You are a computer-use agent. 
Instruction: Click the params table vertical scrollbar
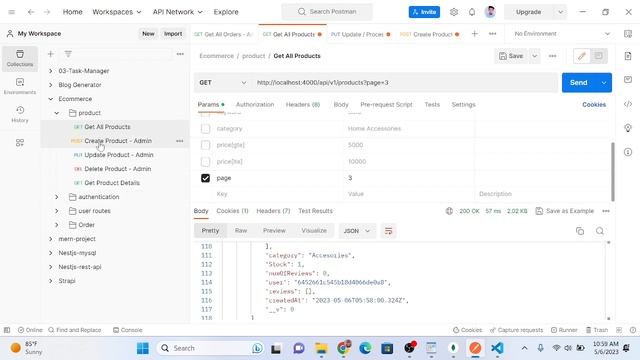(613, 171)
